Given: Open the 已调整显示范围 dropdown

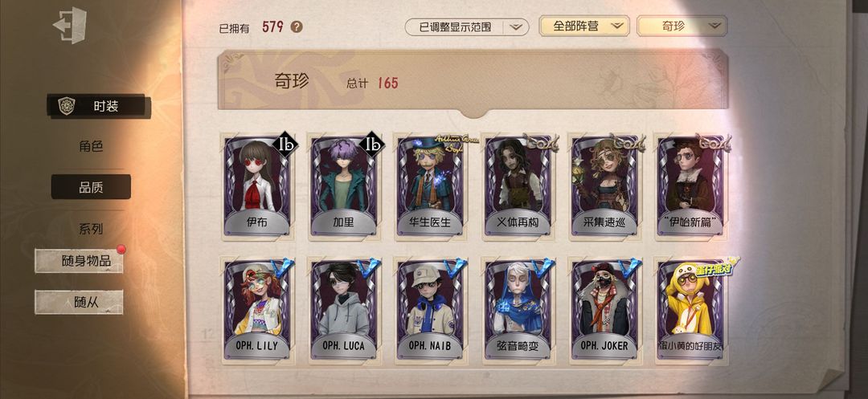Looking at the screenshot, I should coord(466,26).
